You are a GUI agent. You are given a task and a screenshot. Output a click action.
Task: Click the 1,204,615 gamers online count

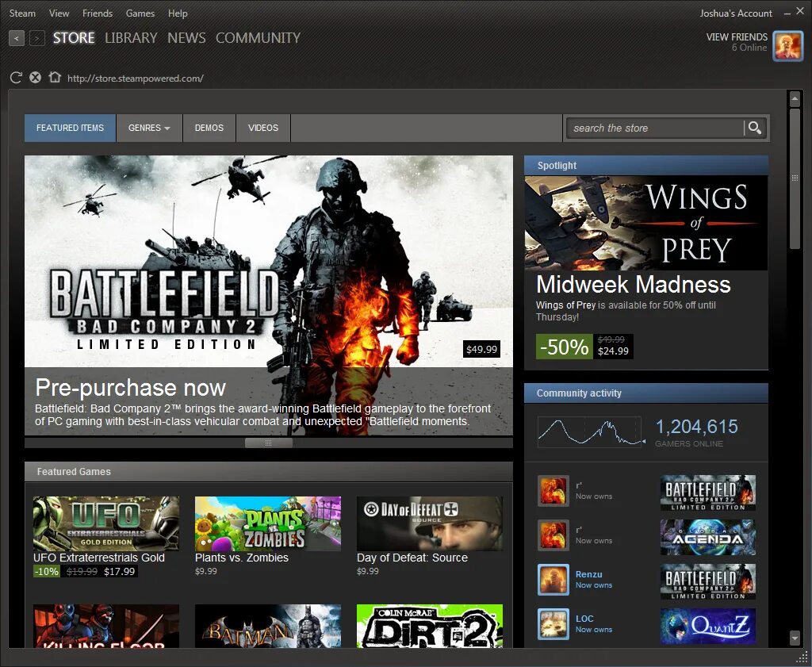pyautogui.click(x=696, y=427)
